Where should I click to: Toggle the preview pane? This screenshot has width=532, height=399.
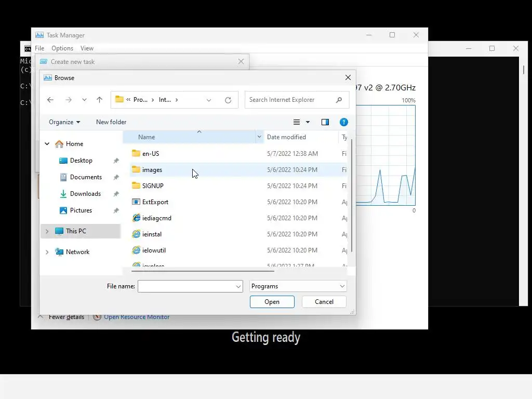click(325, 122)
